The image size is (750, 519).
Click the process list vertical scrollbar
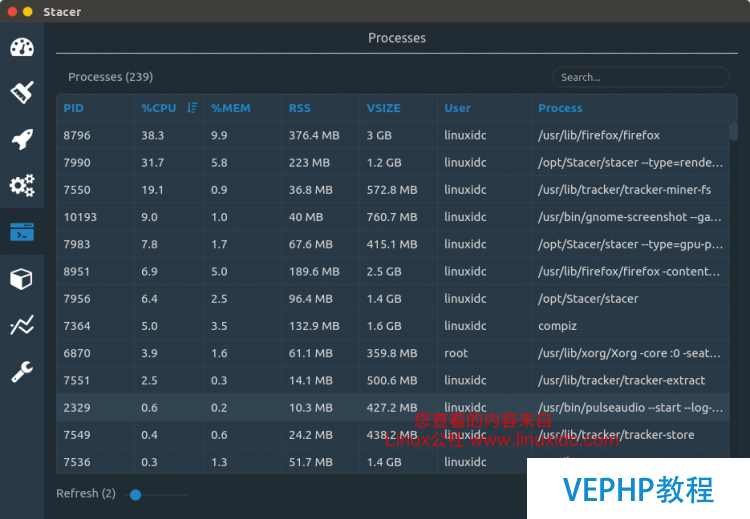pyautogui.click(x=734, y=297)
